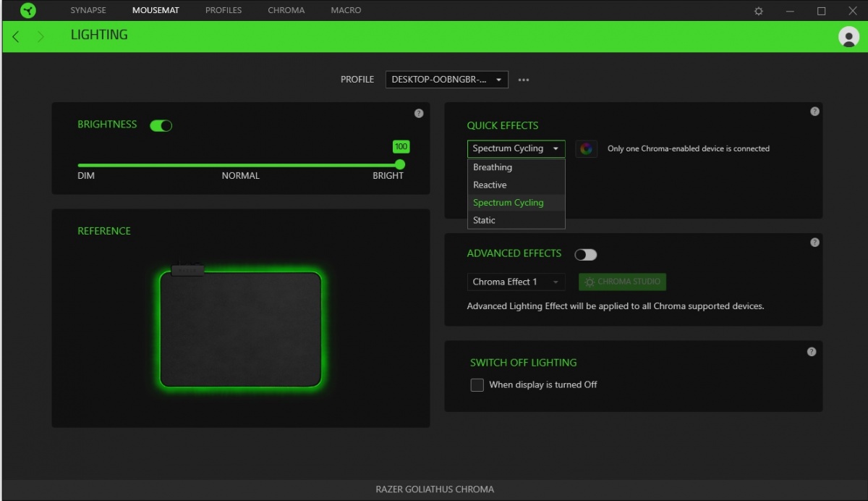Viewport: 868px width, 501px height.
Task: Click the Razer Goliathus Chroma device name
Action: point(435,489)
